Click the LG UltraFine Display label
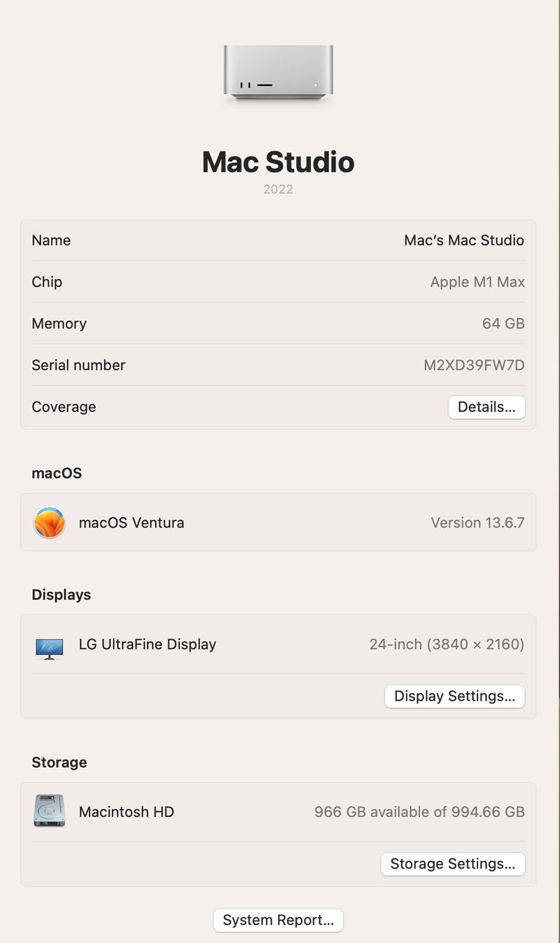560x943 pixels. pos(147,645)
